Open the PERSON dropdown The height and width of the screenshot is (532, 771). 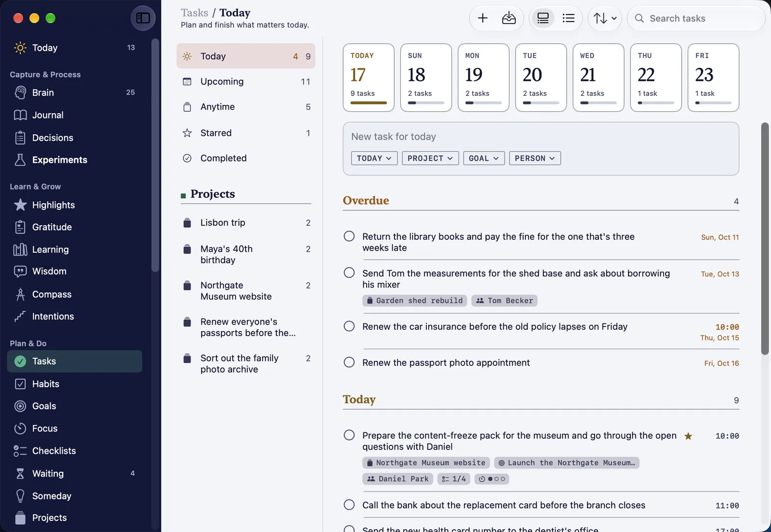coord(535,158)
